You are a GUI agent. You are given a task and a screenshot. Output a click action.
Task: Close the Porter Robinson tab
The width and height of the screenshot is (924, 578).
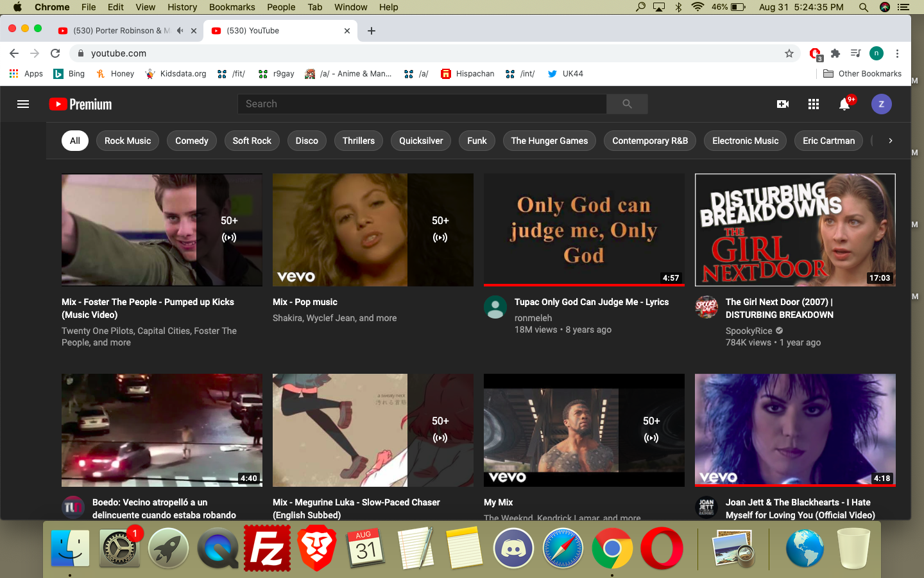click(x=194, y=31)
